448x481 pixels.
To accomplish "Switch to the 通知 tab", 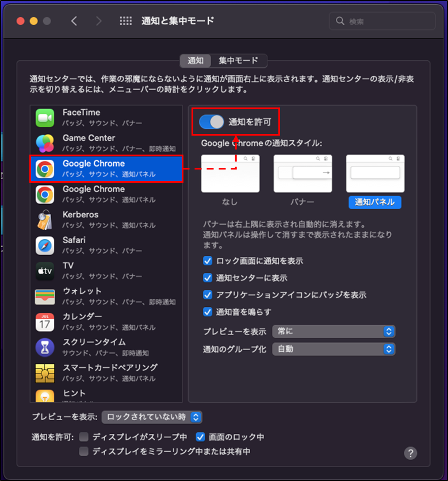I will pyautogui.click(x=196, y=60).
